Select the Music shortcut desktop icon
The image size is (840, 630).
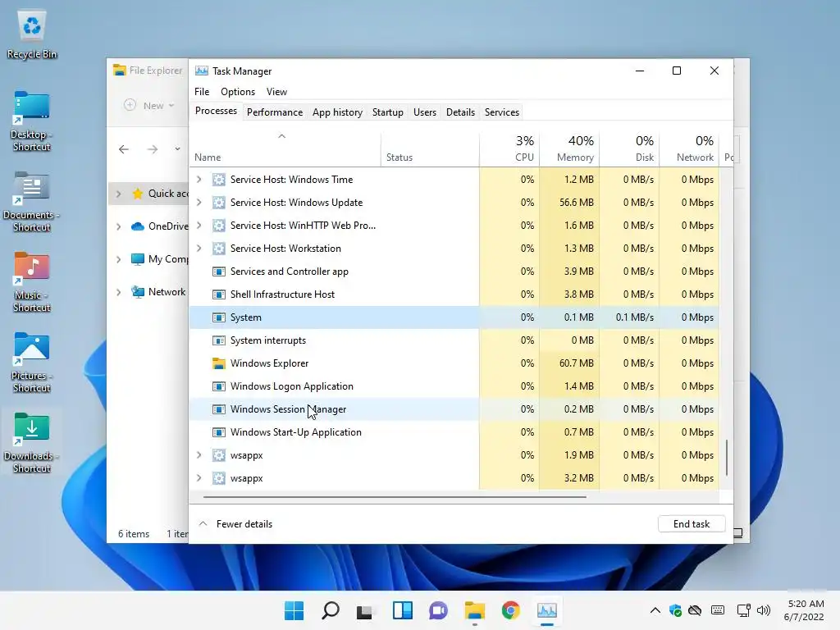[32, 282]
